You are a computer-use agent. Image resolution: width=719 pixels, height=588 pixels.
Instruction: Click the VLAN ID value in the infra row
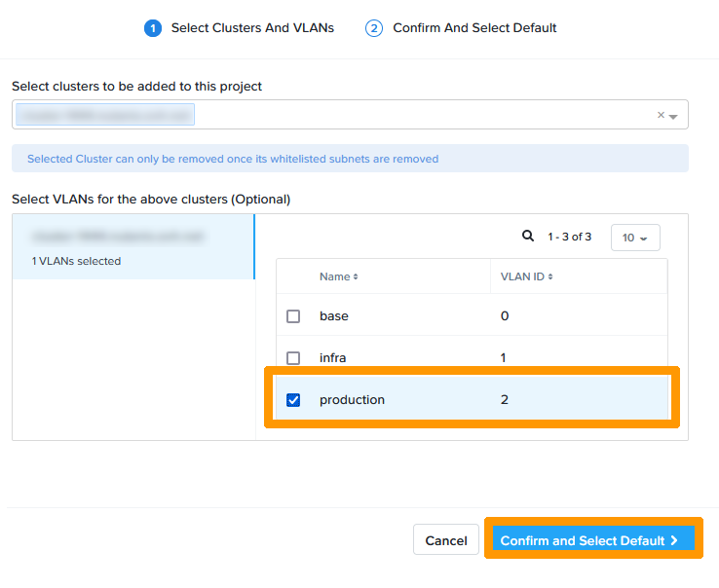click(x=504, y=358)
